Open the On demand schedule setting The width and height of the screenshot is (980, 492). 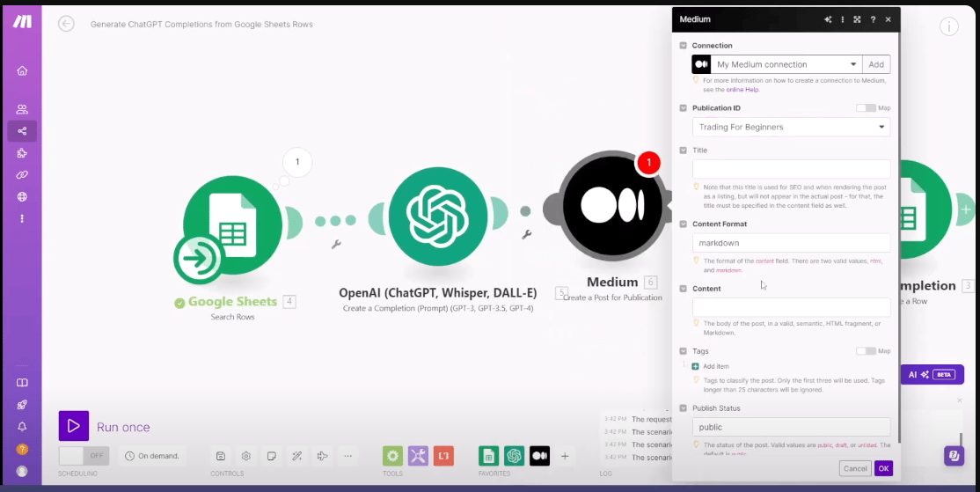[153, 456]
